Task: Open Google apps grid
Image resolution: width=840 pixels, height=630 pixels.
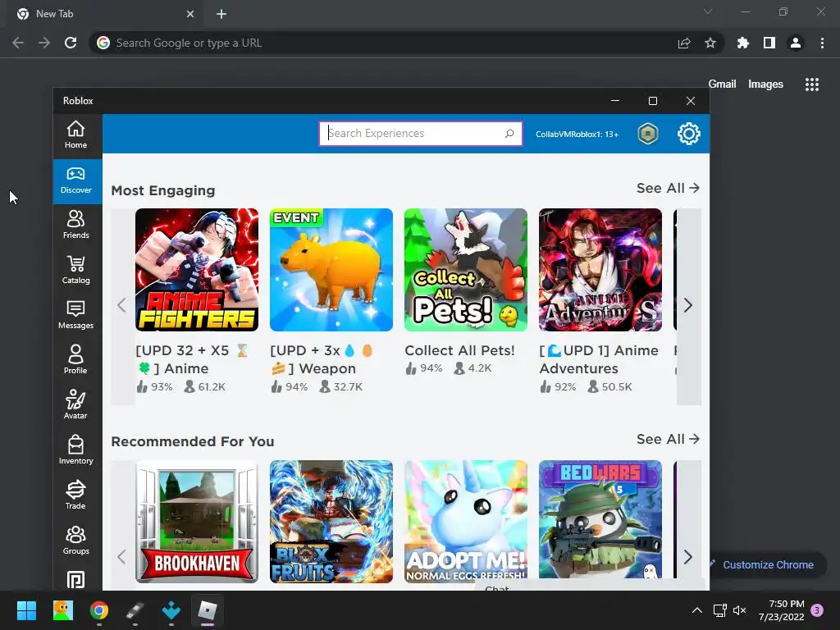Action: [x=812, y=84]
